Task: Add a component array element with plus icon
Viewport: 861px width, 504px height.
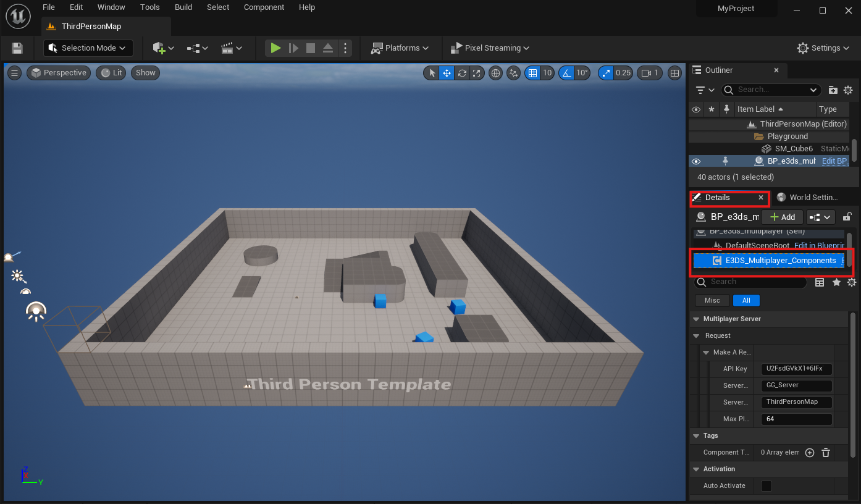Action: [810, 453]
